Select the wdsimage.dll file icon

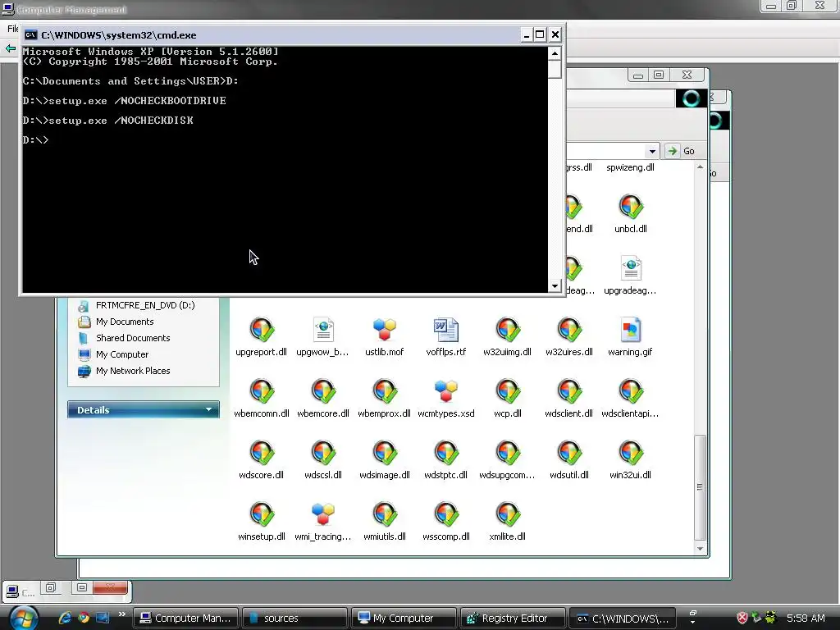[385, 453]
